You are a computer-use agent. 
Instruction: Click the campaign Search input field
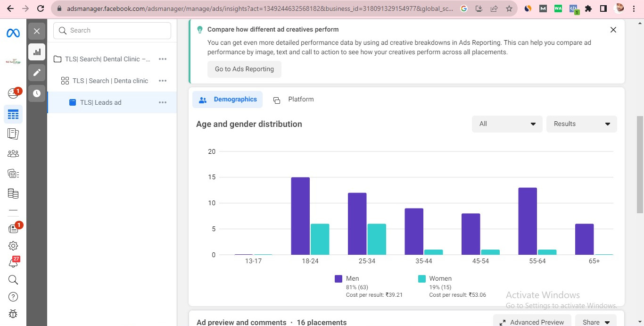pyautogui.click(x=112, y=31)
